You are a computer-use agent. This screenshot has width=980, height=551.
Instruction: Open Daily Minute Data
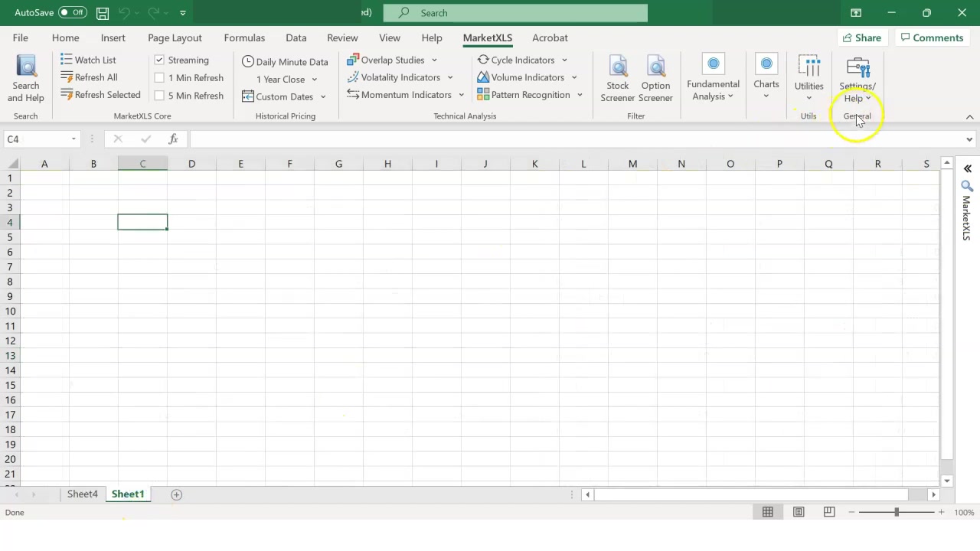pos(285,61)
